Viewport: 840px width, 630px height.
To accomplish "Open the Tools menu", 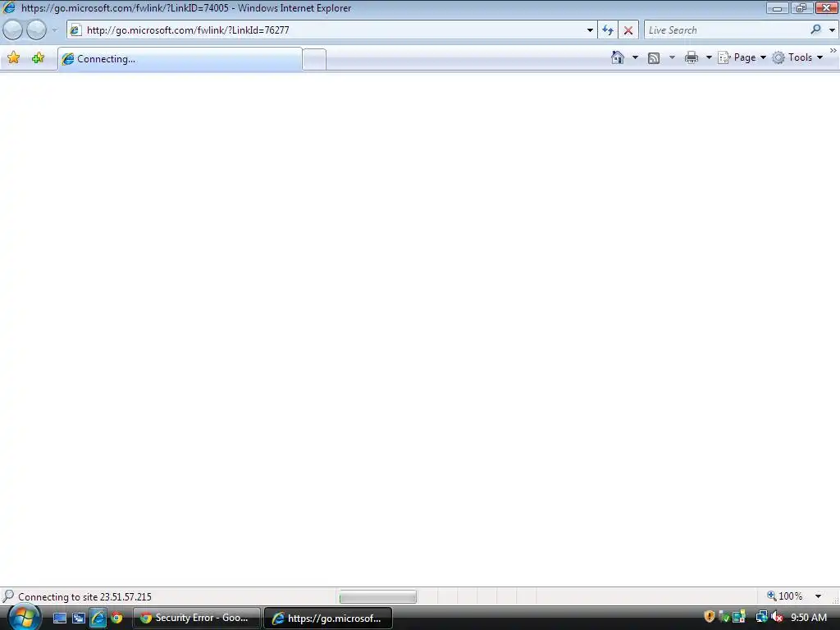I will click(797, 57).
